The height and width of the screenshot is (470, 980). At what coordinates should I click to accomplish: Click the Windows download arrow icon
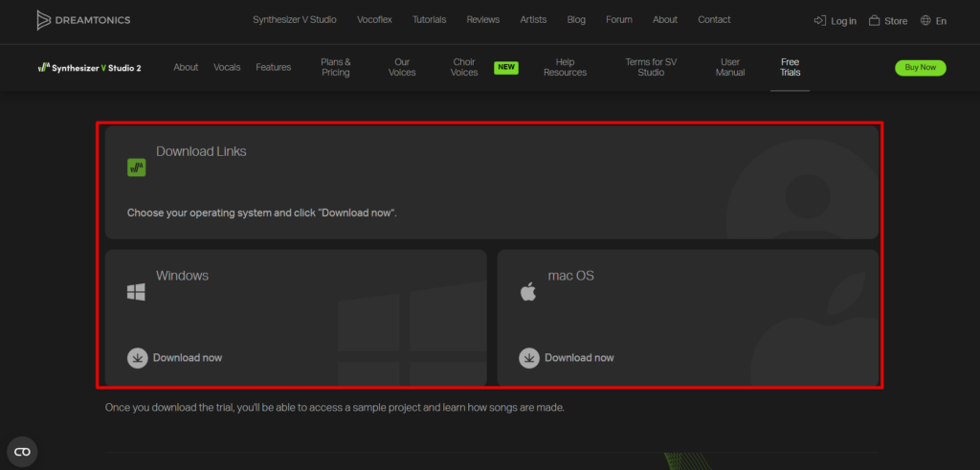coord(138,358)
